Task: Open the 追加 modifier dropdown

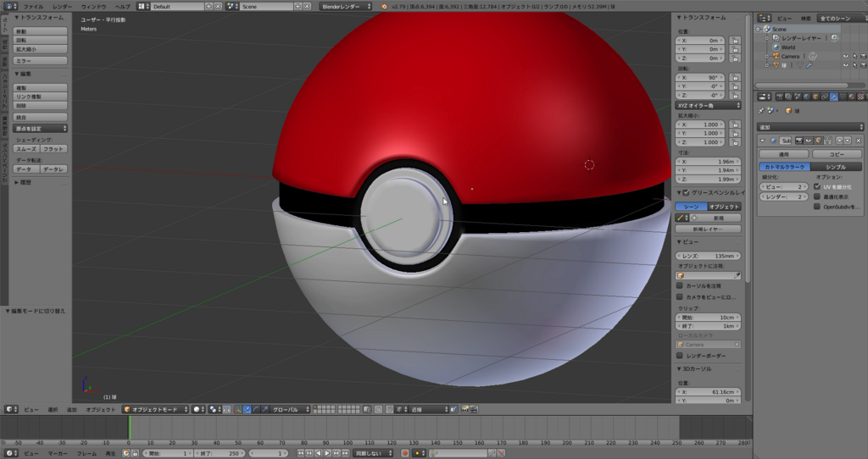Action: [810, 127]
